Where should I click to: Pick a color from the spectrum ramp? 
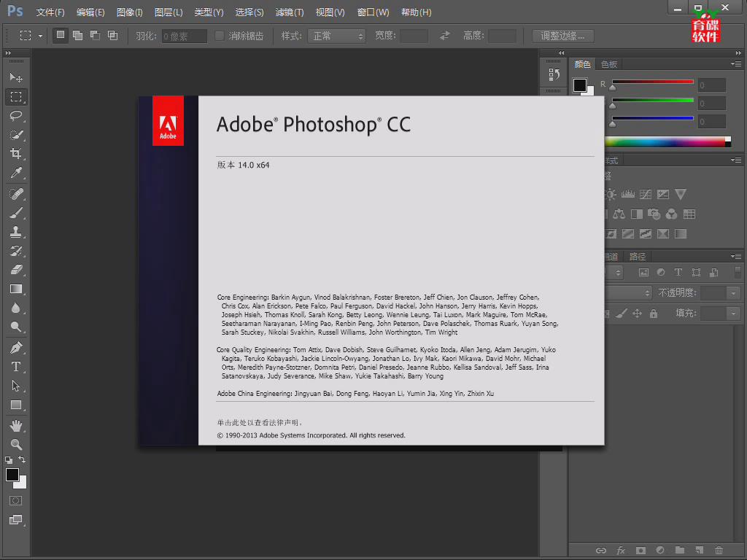pyautogui.click(x=667, y=141)
